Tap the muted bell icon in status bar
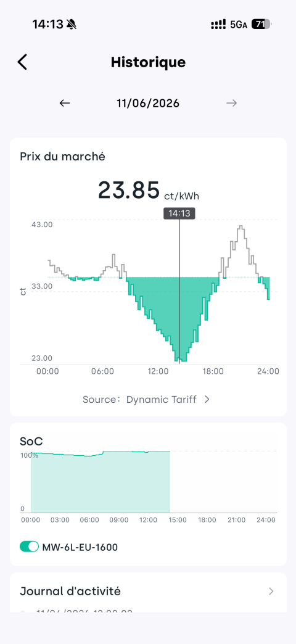 coord(72,25)
